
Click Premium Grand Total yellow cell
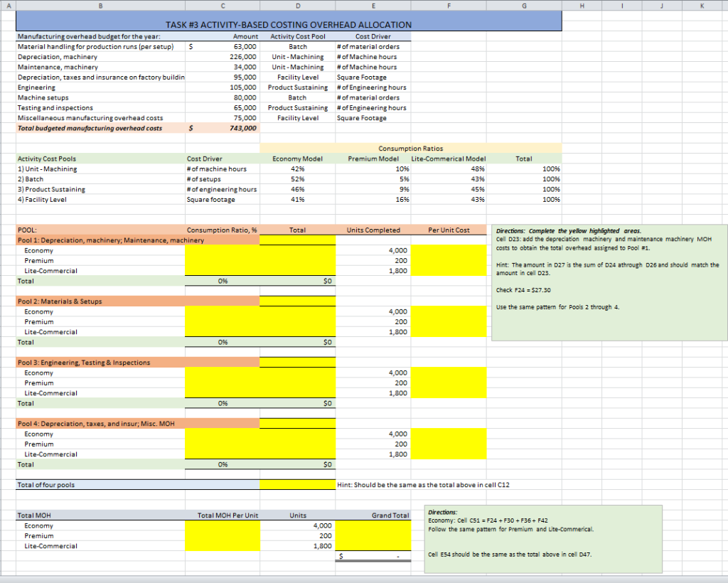[x=373, y=535]
